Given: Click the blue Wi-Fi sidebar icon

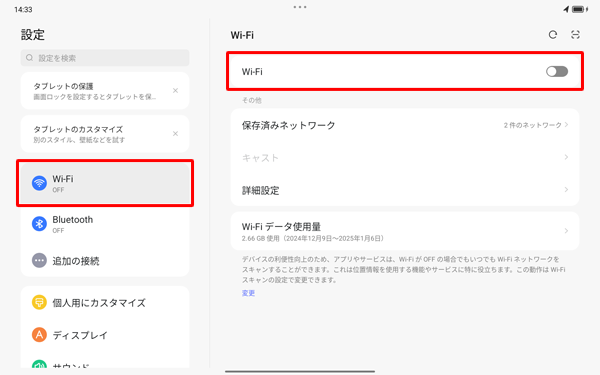Looking at the screenshot, I should [39, 183].
